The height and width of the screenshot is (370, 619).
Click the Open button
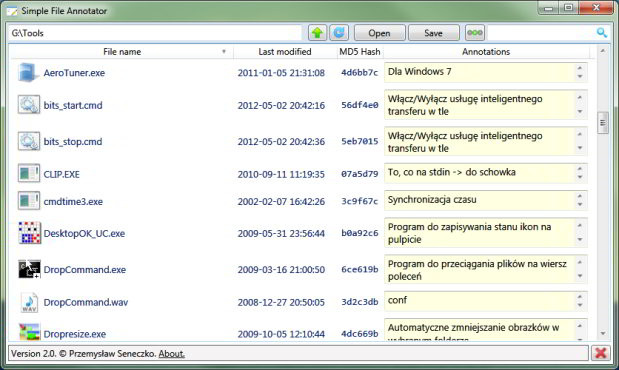[x=379, y=33]
